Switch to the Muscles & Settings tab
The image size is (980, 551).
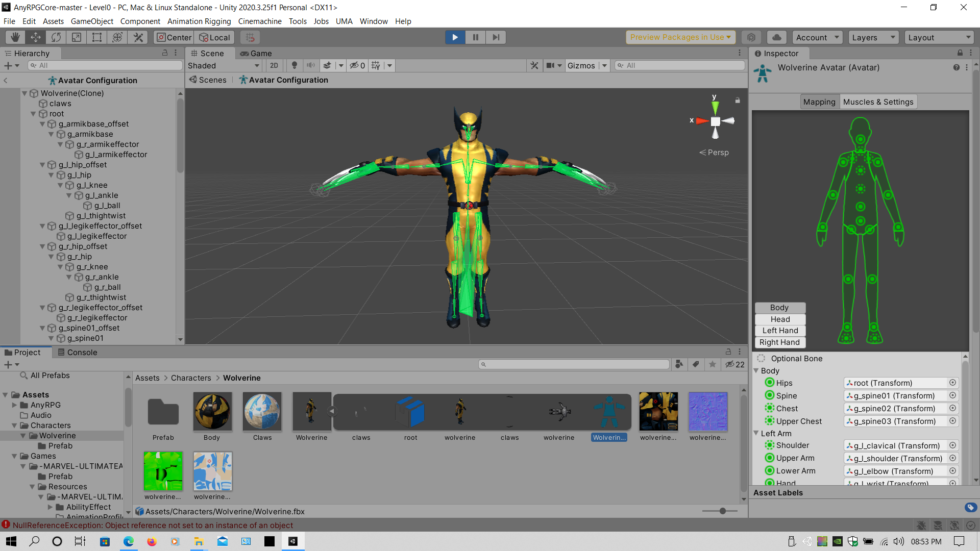(878, 102)
